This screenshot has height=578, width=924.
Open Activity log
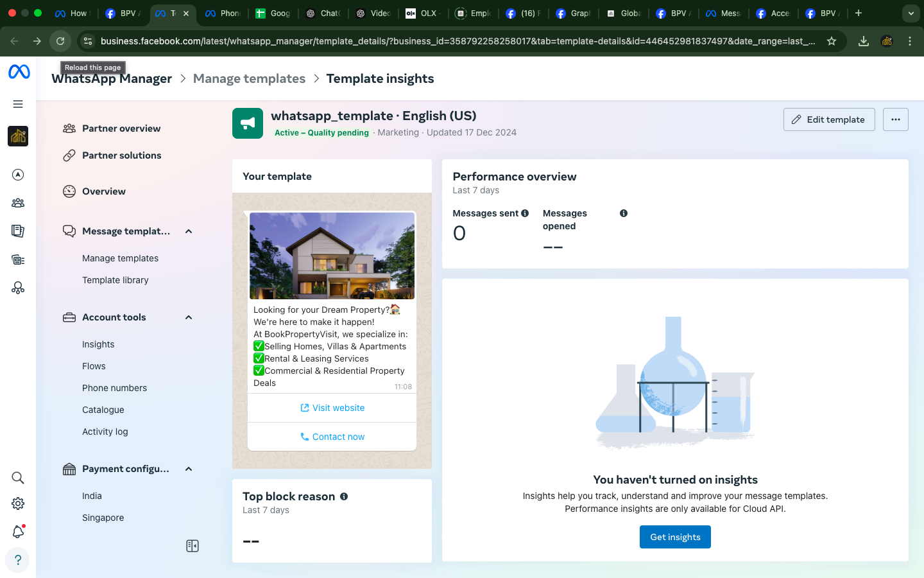click(x=105, y=432)
